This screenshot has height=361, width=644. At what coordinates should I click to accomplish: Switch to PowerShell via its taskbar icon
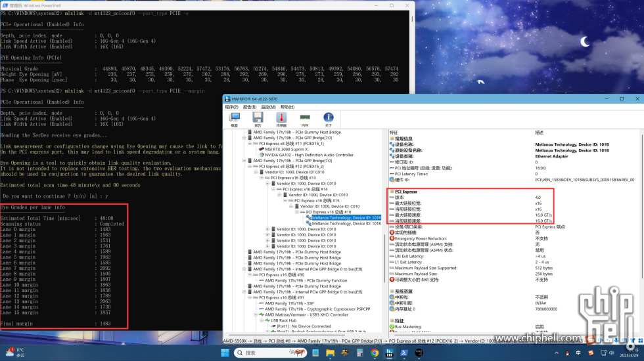404,353
